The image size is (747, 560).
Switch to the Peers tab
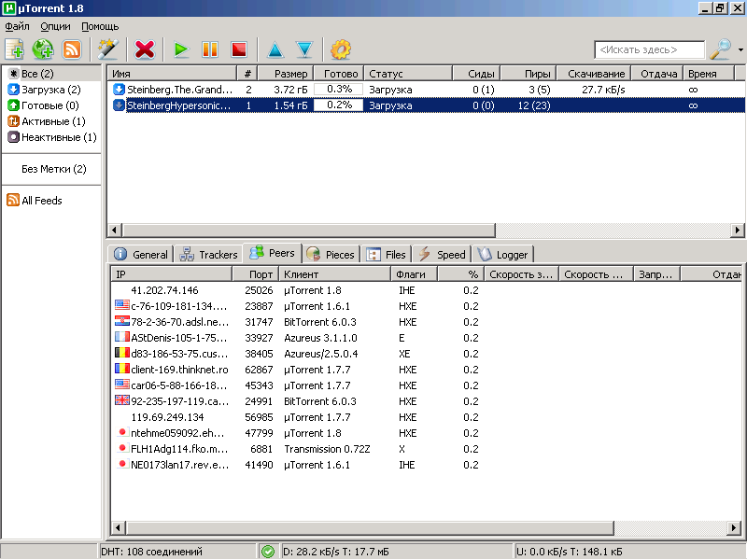point(273,253)
